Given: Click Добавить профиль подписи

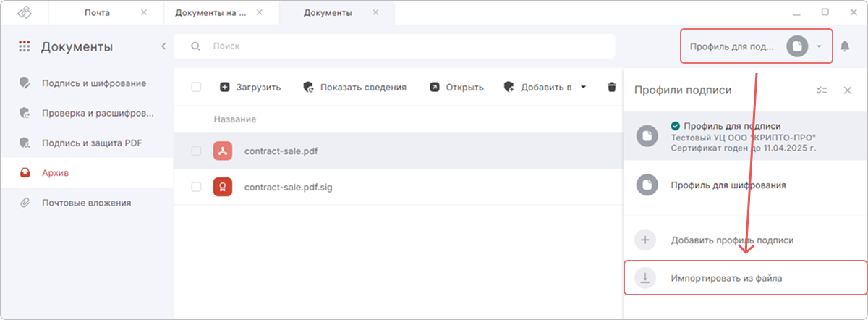Looking at the screenshot, I should click(x=745, y=240).
